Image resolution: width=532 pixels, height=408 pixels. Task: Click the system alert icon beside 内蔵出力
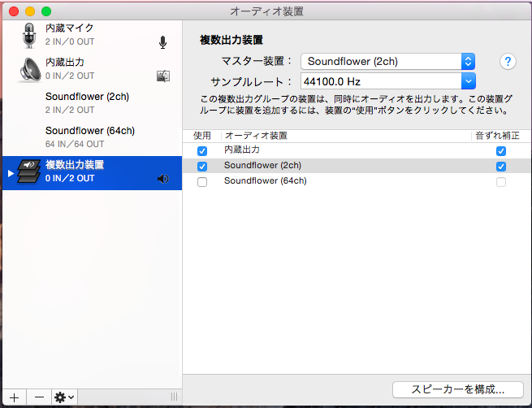coord(163,76)
